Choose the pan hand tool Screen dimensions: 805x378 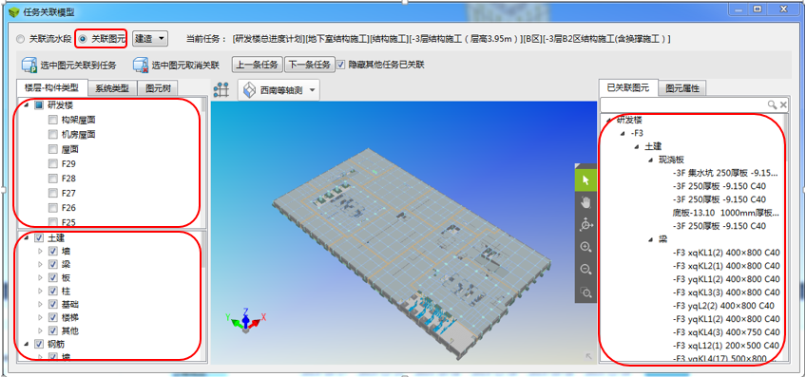pos(585,202)
